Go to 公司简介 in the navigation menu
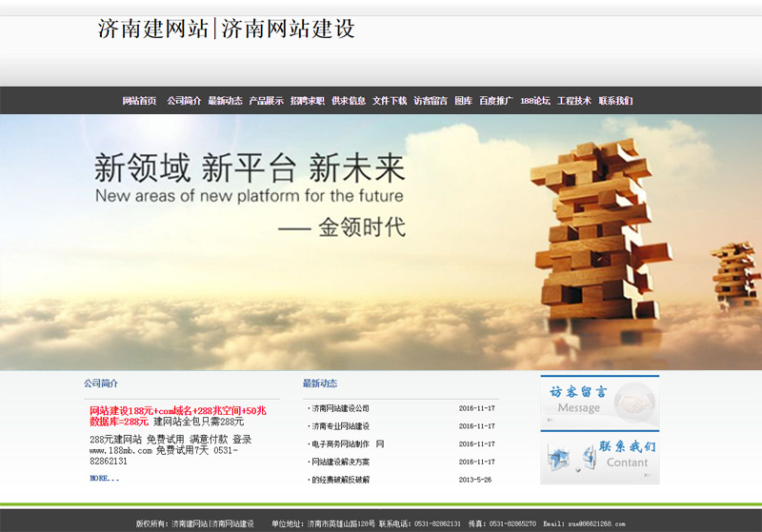Screen dimensions: 762x532 click(184, 101)
